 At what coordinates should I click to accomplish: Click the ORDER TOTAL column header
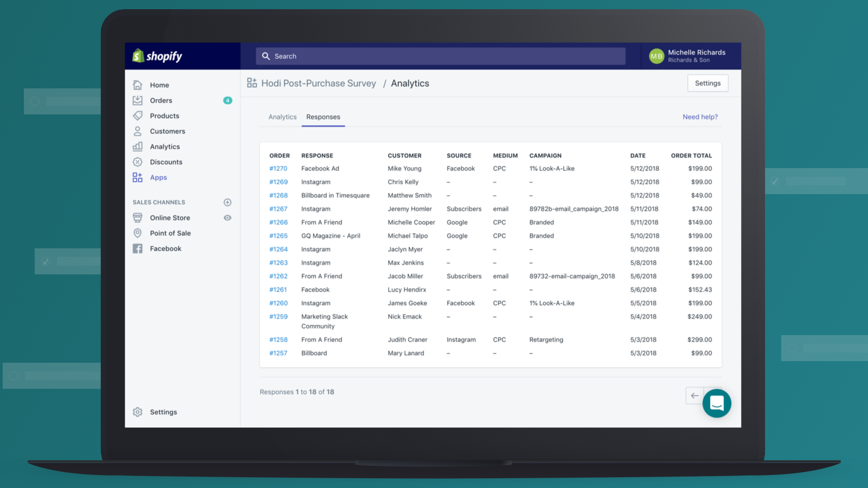pyautogui.click(x=691, y=156)
